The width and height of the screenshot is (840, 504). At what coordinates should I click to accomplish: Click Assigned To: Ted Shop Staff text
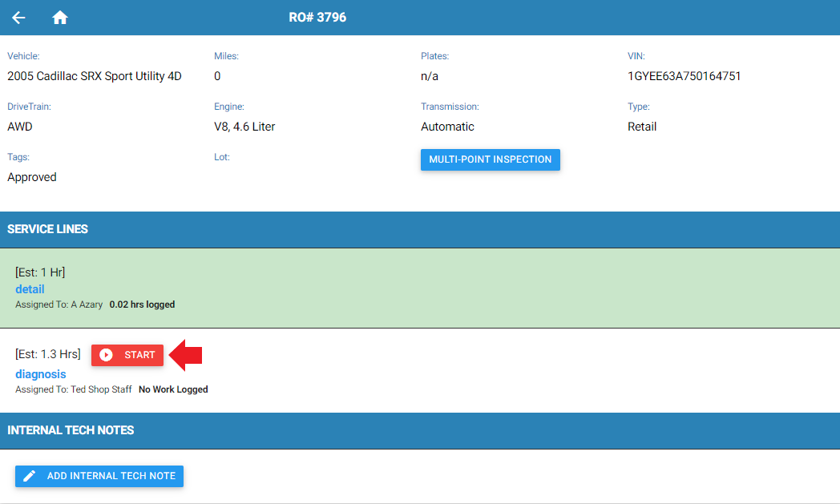click(x=74, y=389)
